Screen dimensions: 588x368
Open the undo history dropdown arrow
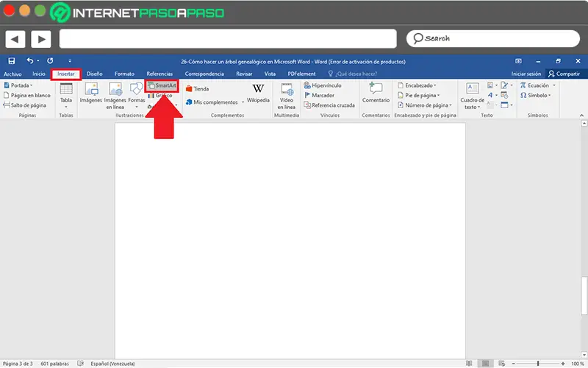(x=38, y=61)
